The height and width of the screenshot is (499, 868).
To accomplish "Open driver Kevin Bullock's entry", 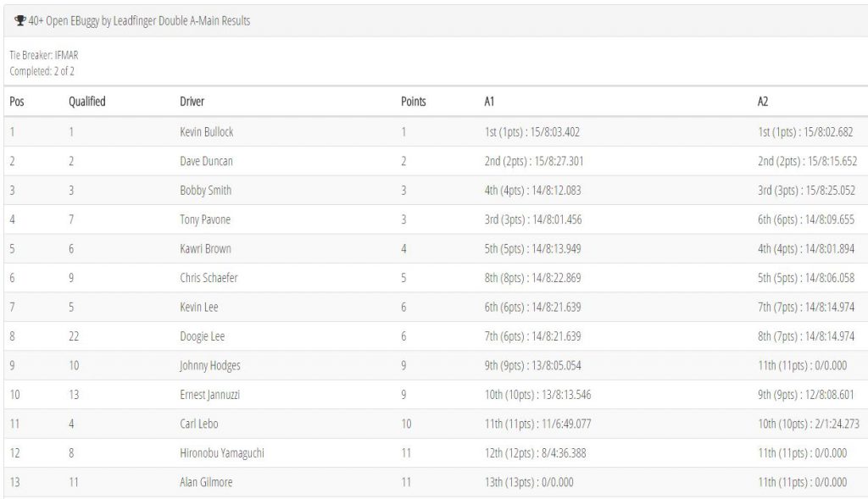I will (x=207, y=131).
